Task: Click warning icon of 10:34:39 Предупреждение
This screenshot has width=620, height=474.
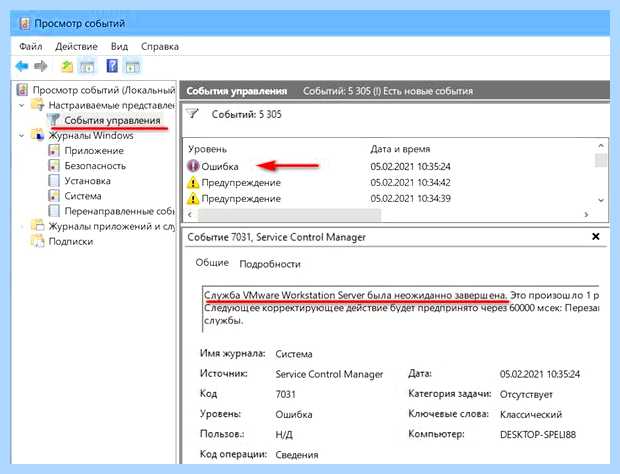Action: click(193, 198)
